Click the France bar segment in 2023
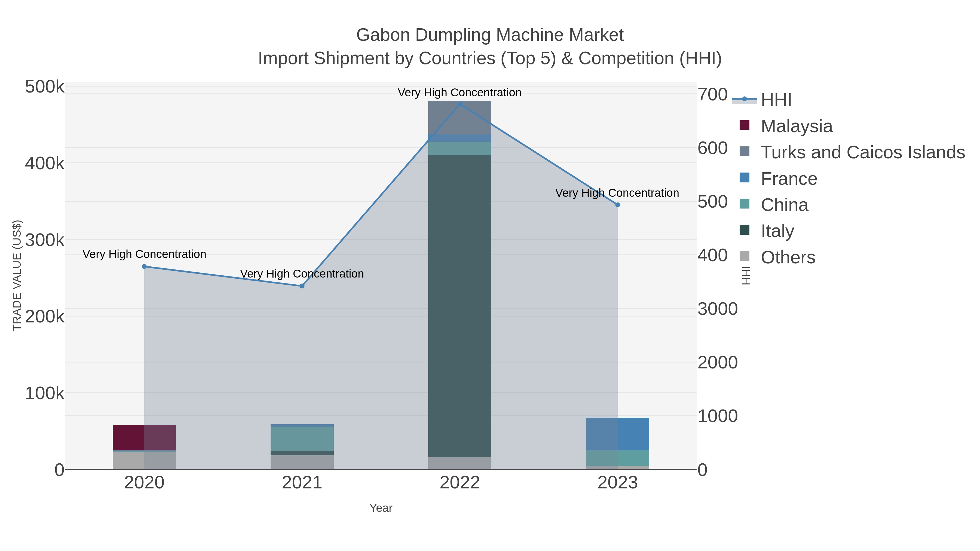 (617, 434)
